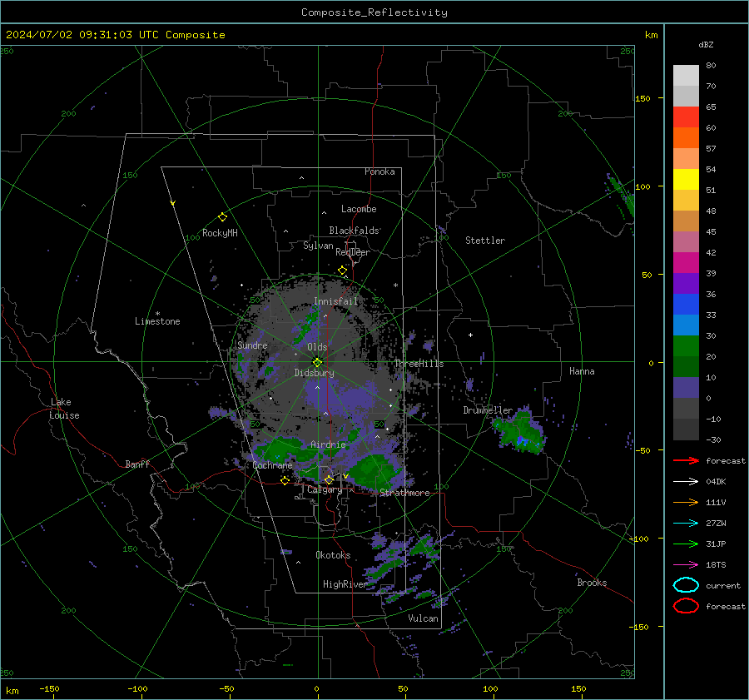Click the Lake Louise label
This screenshot has width=749, height=700.
point(64,409)
